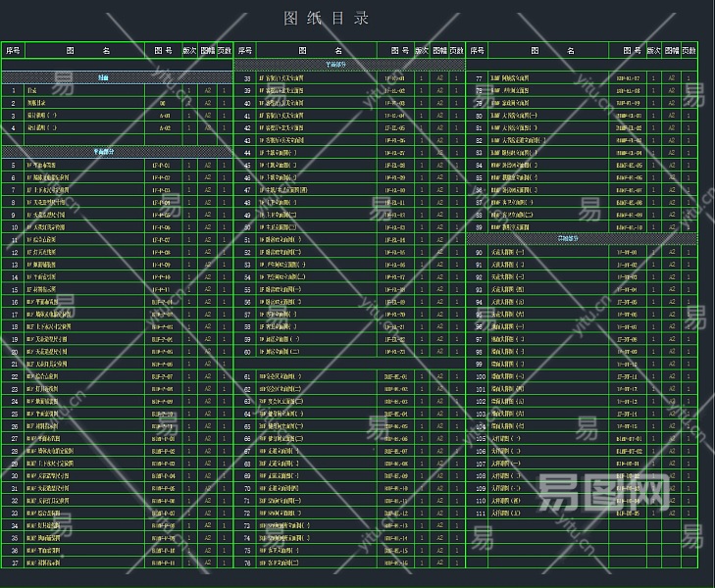Image resolution: width=715 pixels, height=588 pixels.
Task: Click sequence number 77 cell
Action: [x=479, y=78]
